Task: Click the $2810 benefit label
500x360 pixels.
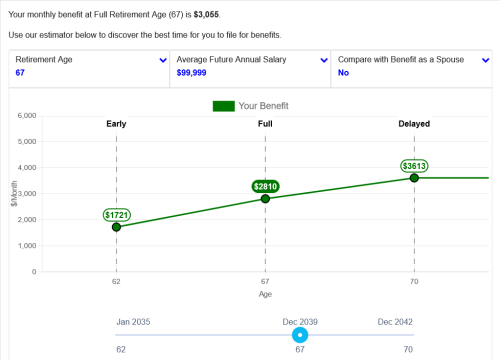Action: pos(265,186)
